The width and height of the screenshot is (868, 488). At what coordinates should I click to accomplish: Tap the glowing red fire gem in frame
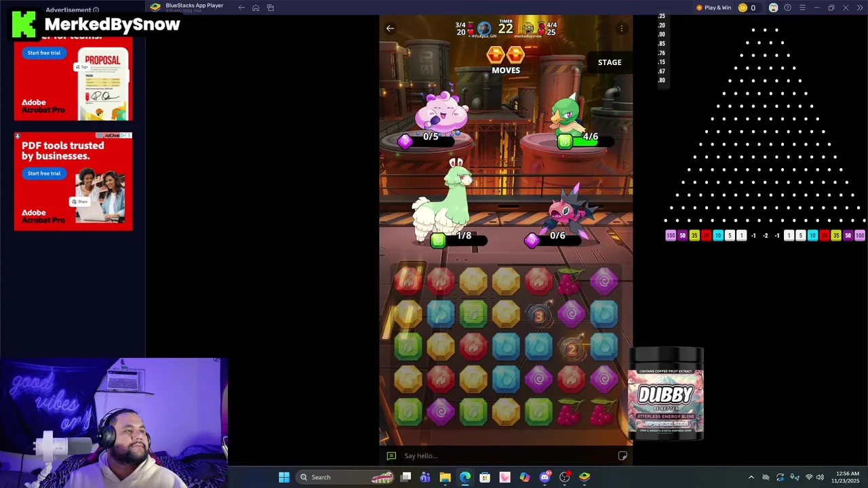pyautogui.click(x=408, y=281)
